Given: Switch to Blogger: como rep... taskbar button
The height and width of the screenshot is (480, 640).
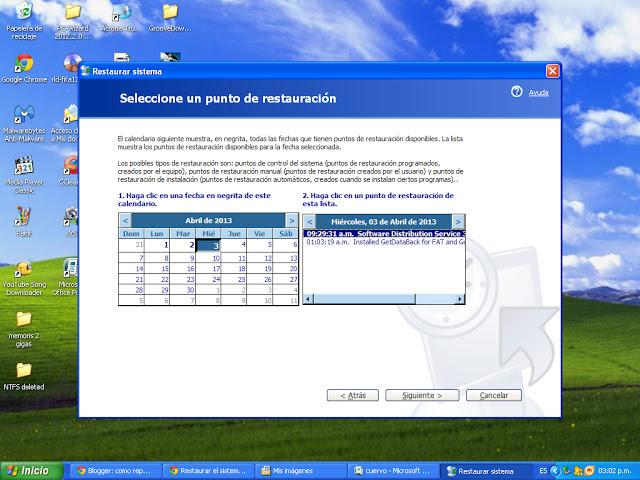Looking at the screenshot, I should 115,471.
